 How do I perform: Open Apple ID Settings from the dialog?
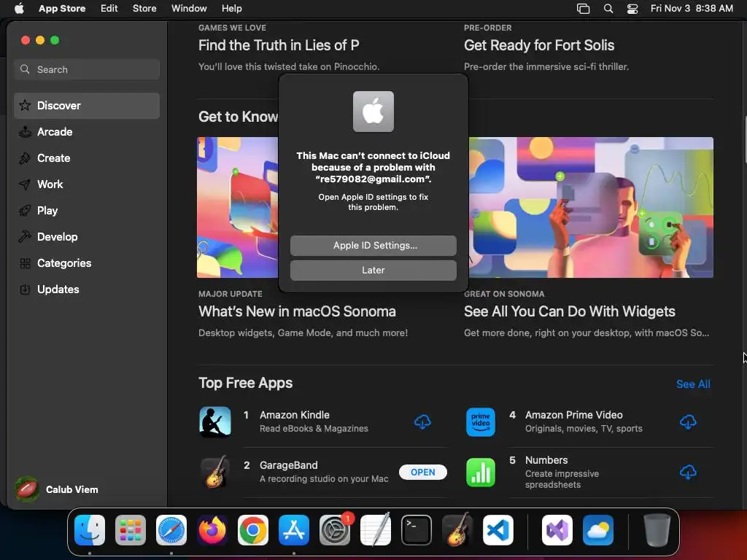tap(373, 245)
